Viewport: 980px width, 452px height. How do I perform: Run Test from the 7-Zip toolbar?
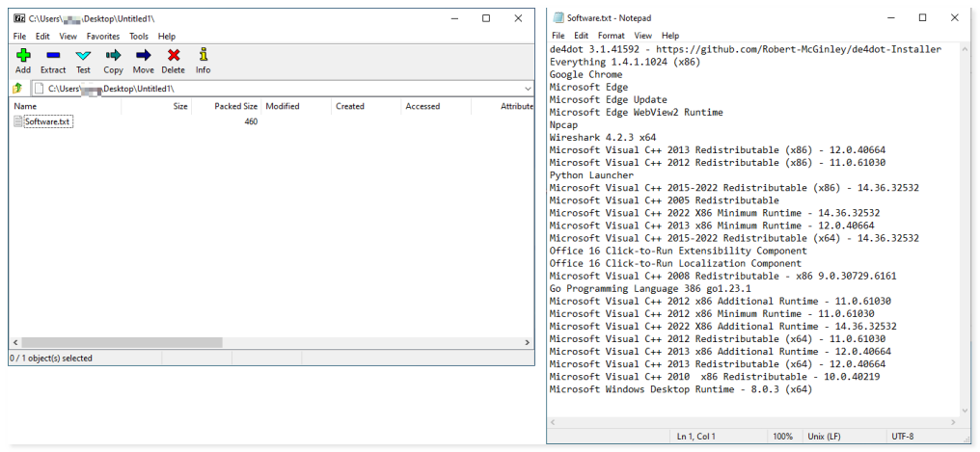pyautogui.click(x=83, y=61)
